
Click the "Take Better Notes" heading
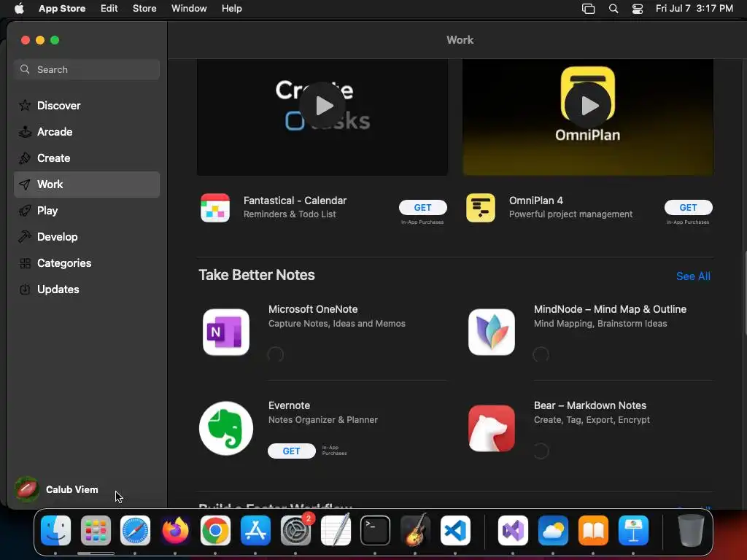(x=257, y=275)
